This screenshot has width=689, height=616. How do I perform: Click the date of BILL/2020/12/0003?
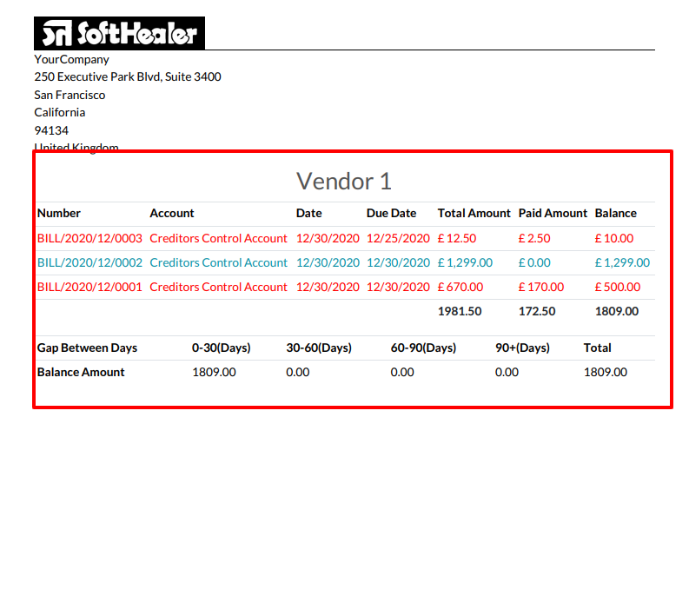(328, 238)
